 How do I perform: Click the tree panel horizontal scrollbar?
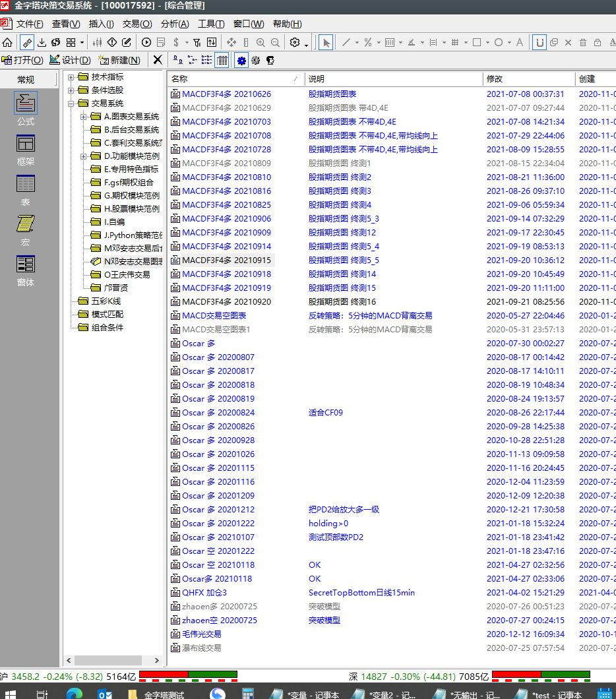click(x=113, y=660)
